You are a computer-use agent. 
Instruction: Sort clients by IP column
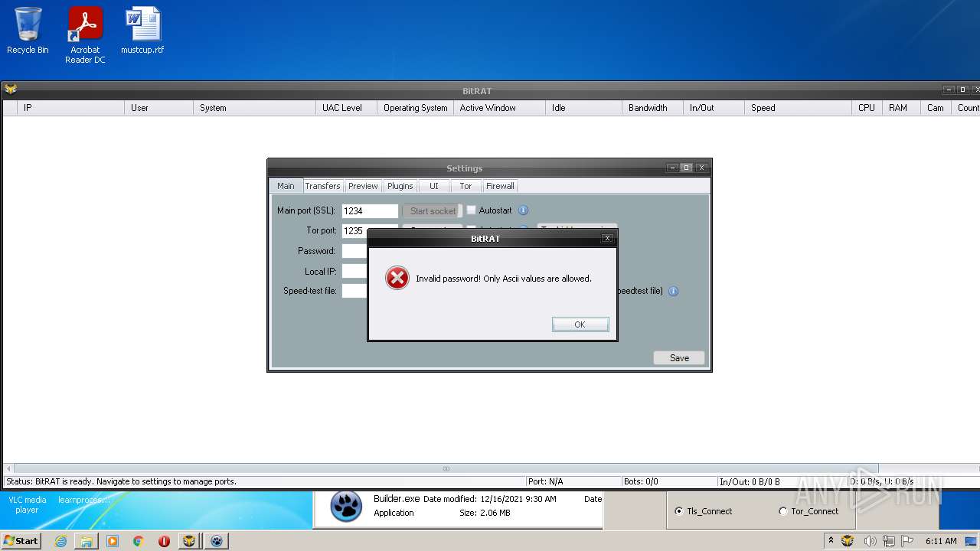[x=70, y=108]
